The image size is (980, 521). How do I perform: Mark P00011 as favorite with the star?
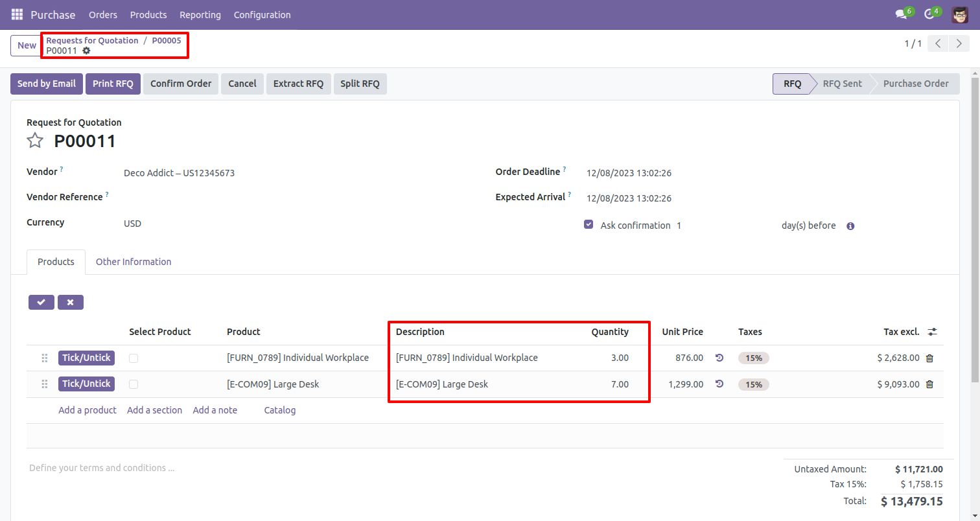(x=35, y=141)
